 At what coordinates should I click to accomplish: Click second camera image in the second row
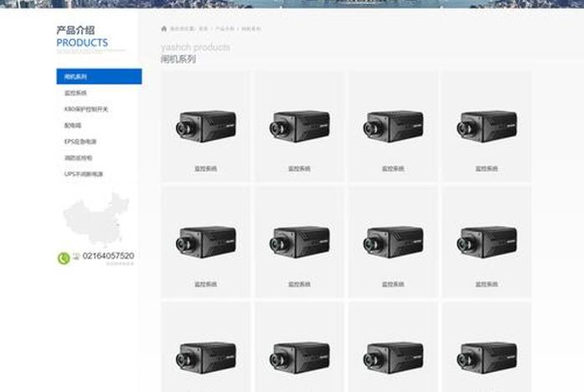pos(299,241)
